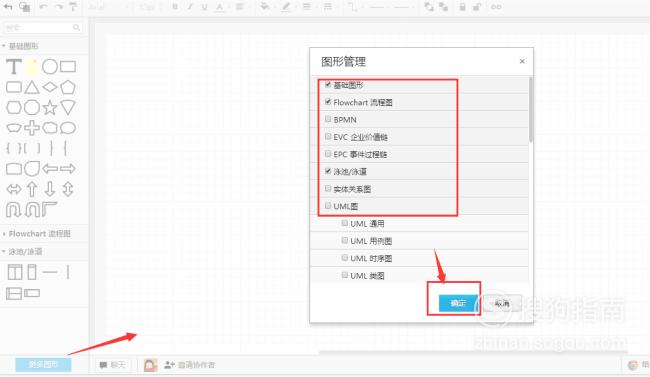The width and height of the screenshot is (650, 377).
Task: Select the Triangle shape
Action: point(32,87)
